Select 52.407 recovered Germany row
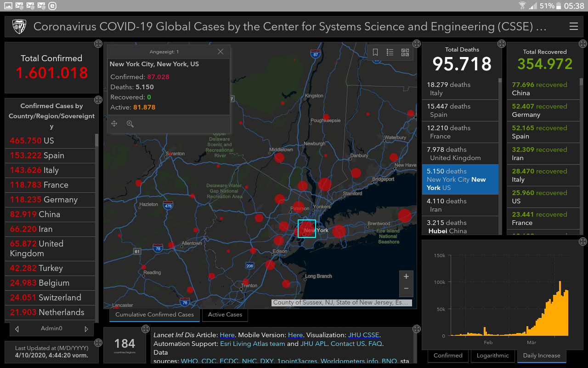Image resolution: width=588 pixels, height=368 pixels. (x=543, y=110)
